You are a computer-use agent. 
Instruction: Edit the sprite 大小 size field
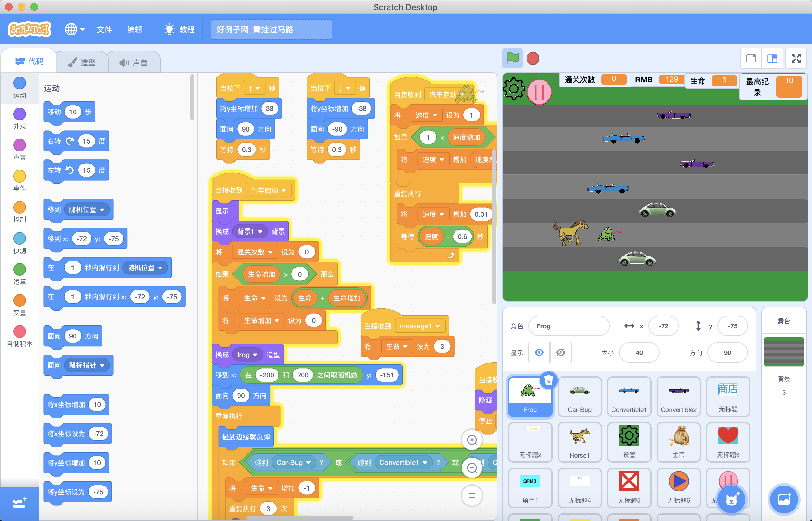click(x=639, y=352)
